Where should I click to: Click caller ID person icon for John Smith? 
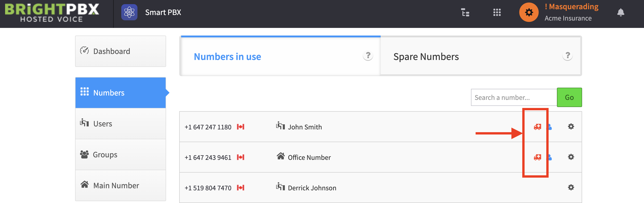pyautogui.click(x=550, y=127)
